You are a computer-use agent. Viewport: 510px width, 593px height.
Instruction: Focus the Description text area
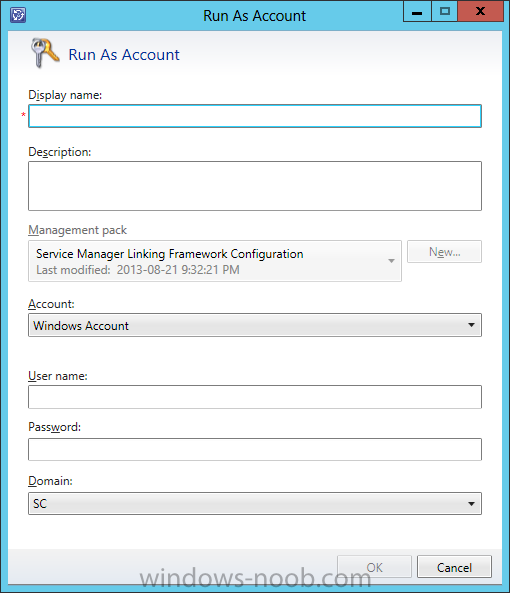255,186
